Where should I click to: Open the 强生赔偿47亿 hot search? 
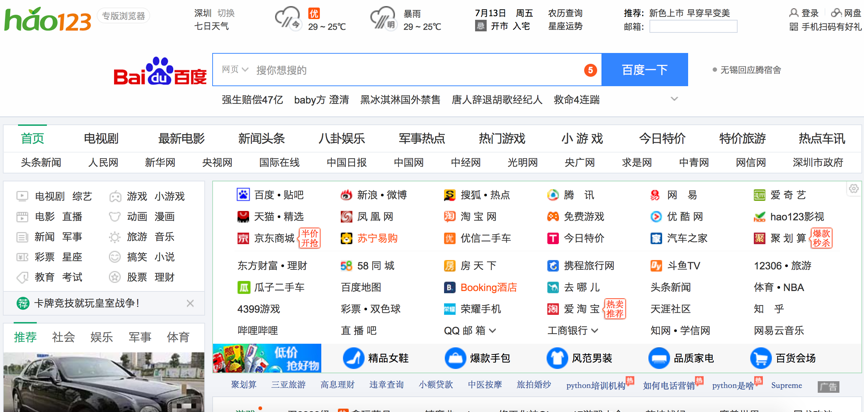click(252, 100)
